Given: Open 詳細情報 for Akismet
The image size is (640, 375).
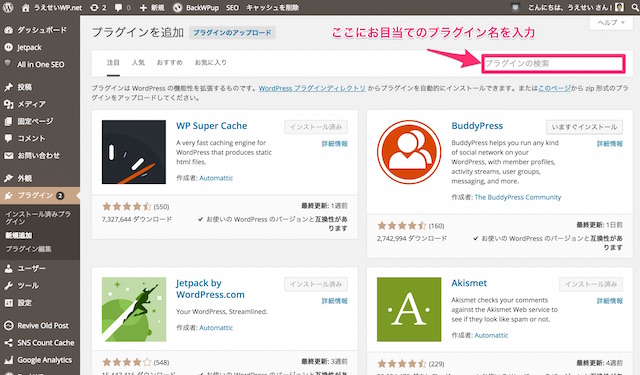Looking at the screenshot, I should point(609,301).
